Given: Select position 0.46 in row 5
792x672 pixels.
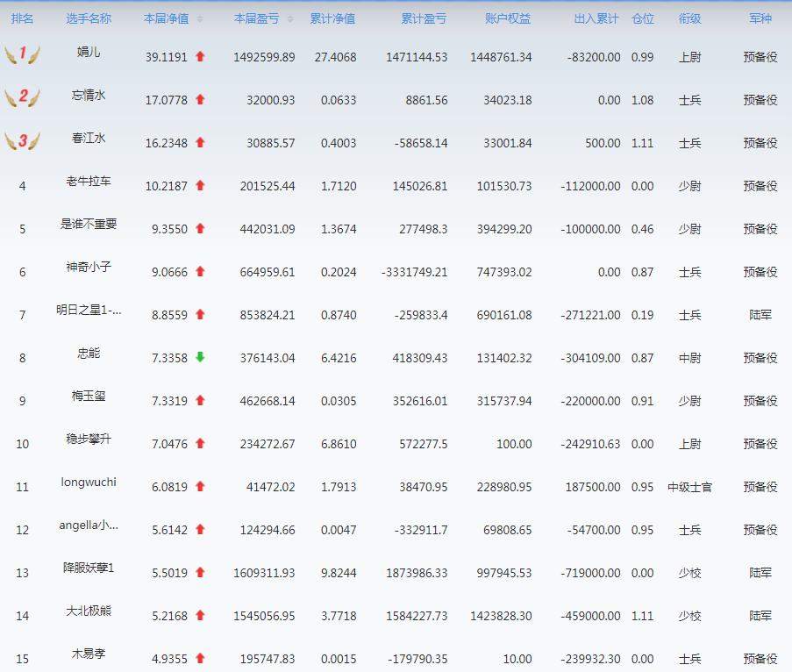Looking at the screenshot, I should pos(643,229).
